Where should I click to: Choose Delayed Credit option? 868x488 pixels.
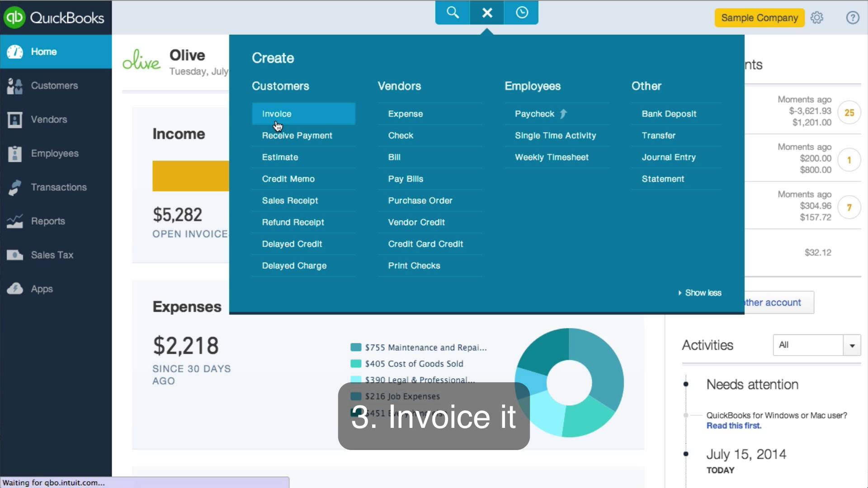click(303, 244)
